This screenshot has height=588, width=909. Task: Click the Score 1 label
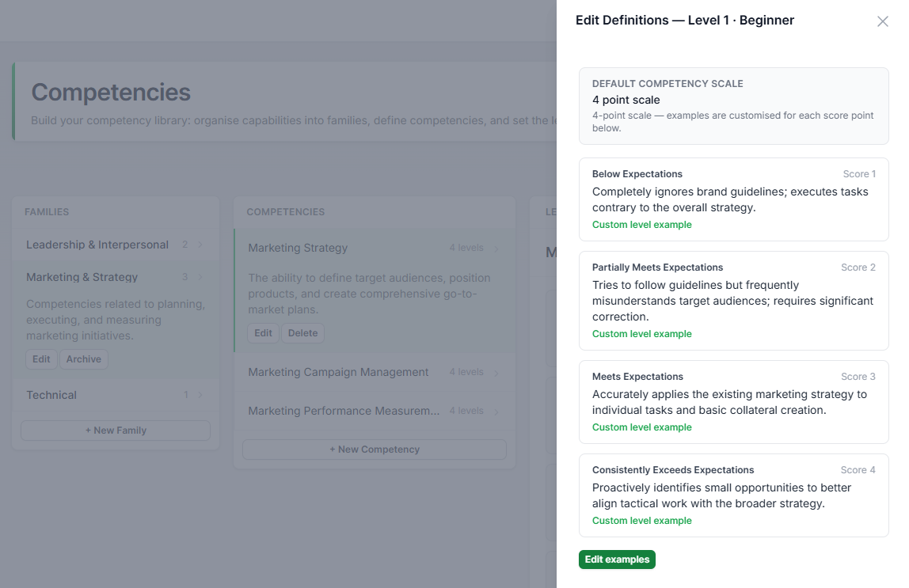click(859, 174)
